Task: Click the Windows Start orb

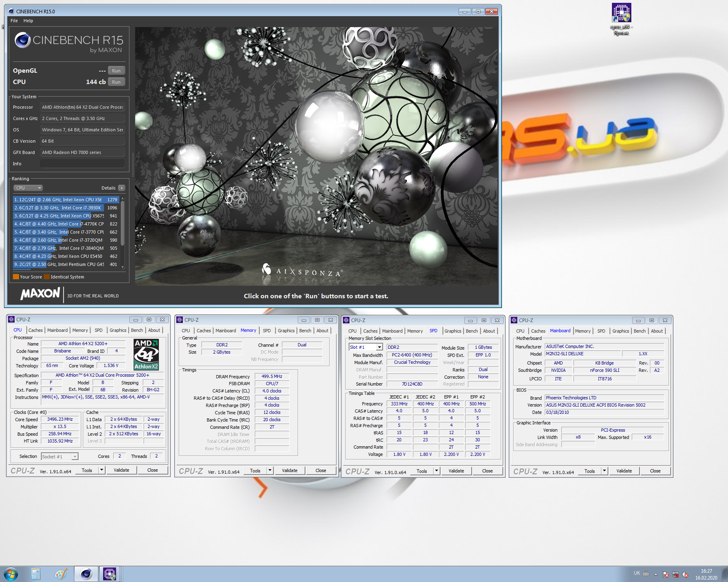Action: (x=11, y=574)
